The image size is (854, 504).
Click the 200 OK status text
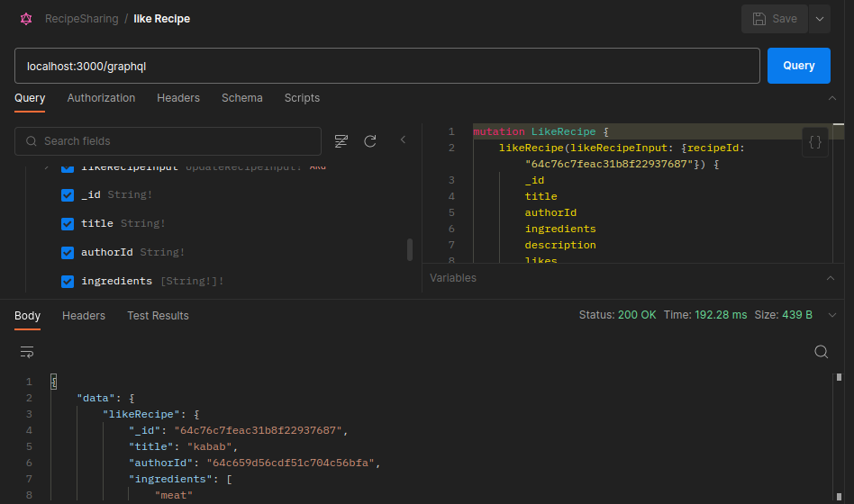(637, 315)
